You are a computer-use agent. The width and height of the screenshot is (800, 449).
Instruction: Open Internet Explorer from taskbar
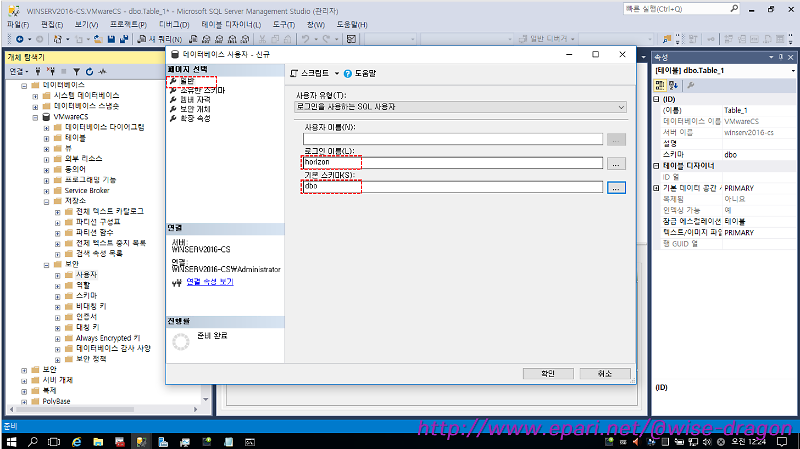coord(77,442)
